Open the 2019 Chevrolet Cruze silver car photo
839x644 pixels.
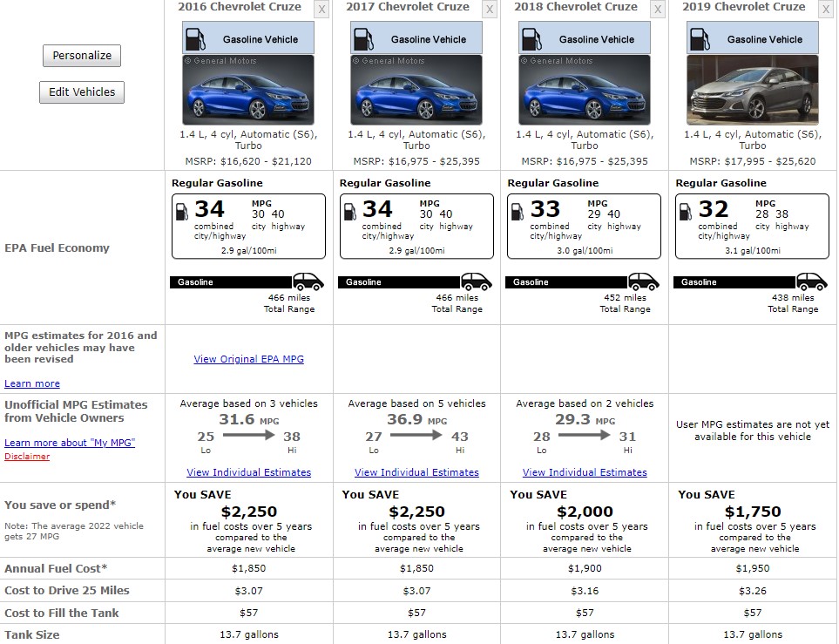point(753,90)
